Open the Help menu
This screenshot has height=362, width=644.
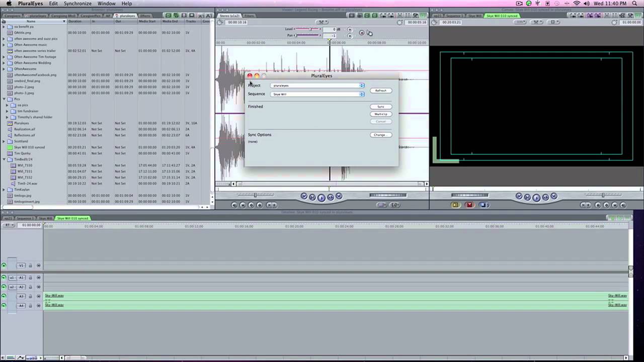(127, 4)
